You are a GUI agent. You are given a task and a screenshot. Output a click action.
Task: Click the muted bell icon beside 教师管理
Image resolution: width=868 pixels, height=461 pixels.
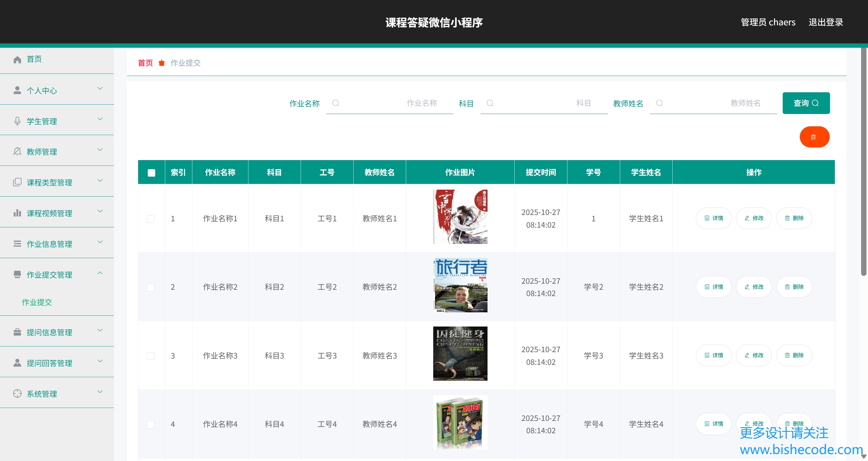17,152
